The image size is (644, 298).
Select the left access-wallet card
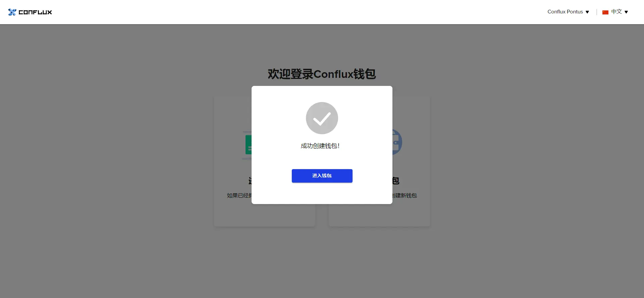coord(233,162)
